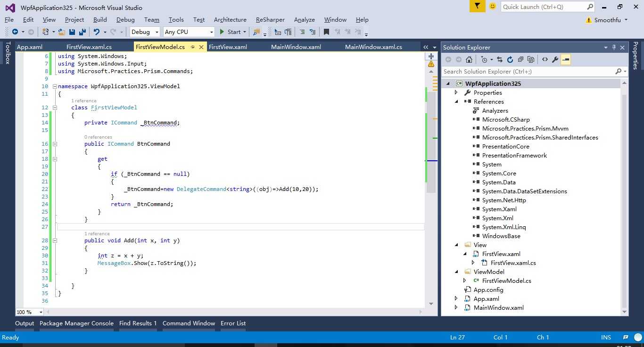Image resolution: width=644 pixels, height=347 pixels.
Task: Click the Comment out selected lines icon
Action: coord(302,32)
